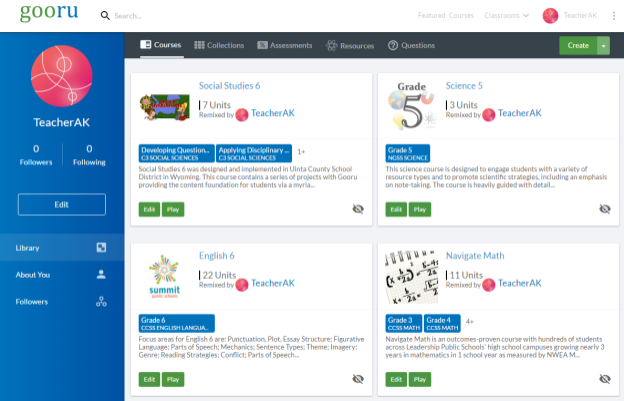624x401 pixels.
Task: Click Edit on Navigate Math card
Action: point(396,380)
